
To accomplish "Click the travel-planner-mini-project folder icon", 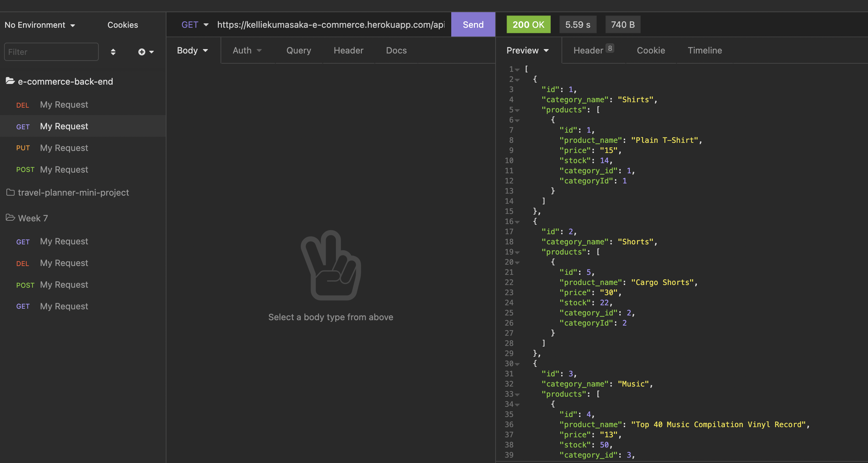I will coord(10,192).
